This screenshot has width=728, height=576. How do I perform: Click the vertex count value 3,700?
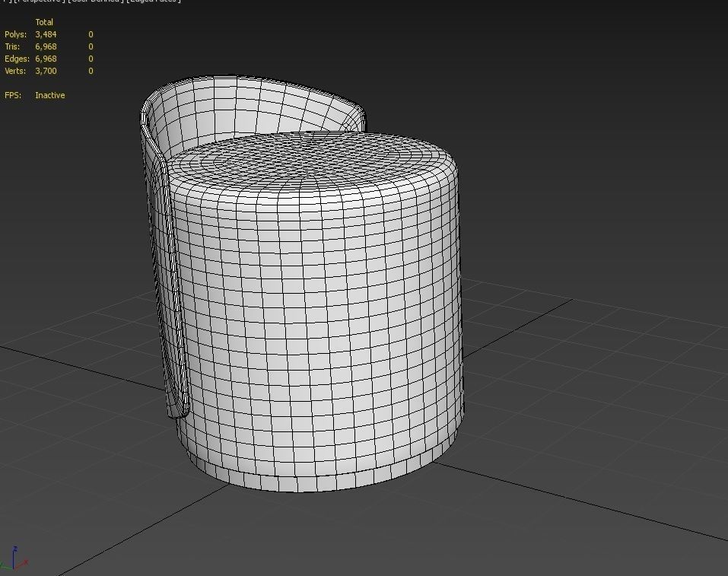(46, 71)
